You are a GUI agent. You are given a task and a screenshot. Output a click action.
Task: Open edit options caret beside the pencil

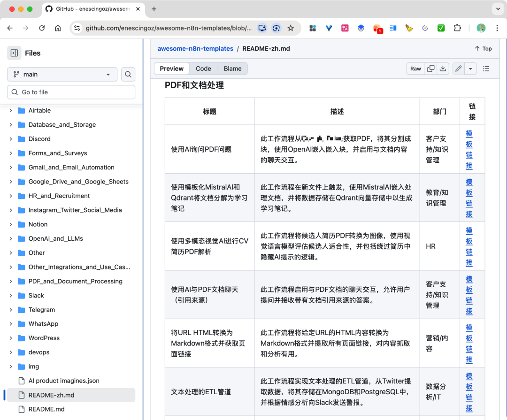471,69
